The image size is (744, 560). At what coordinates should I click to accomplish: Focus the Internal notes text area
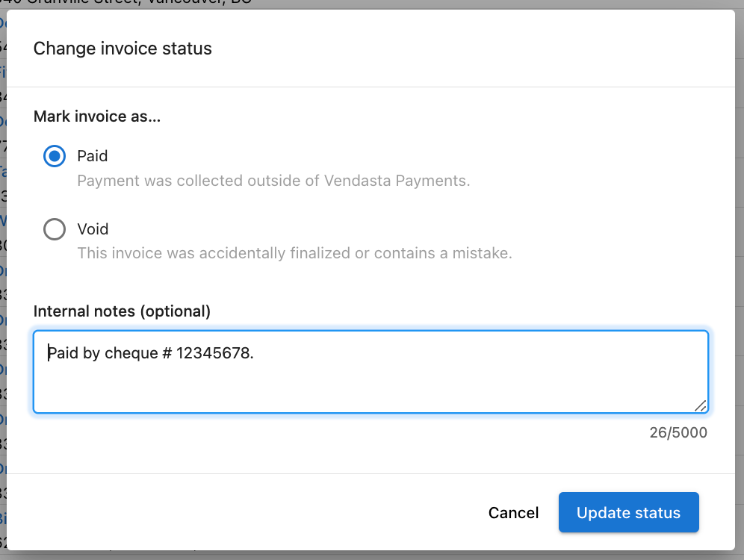click(371, 372)
